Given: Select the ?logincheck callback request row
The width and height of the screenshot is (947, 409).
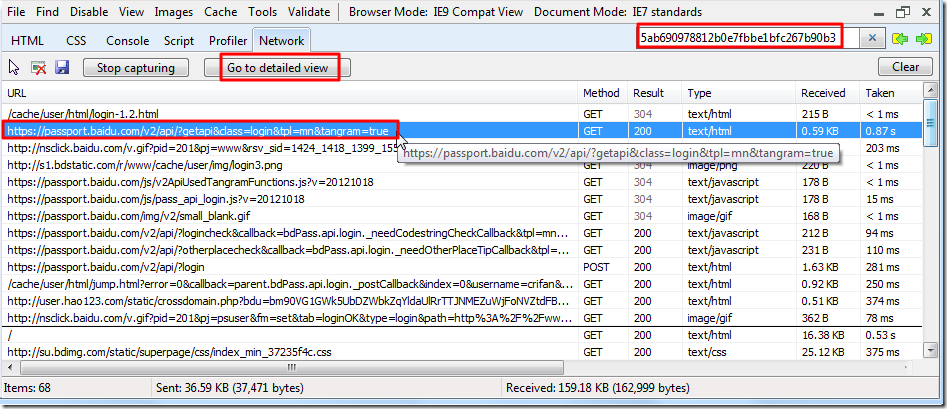Looking at the screenshot, I should [x=462, y=233].
